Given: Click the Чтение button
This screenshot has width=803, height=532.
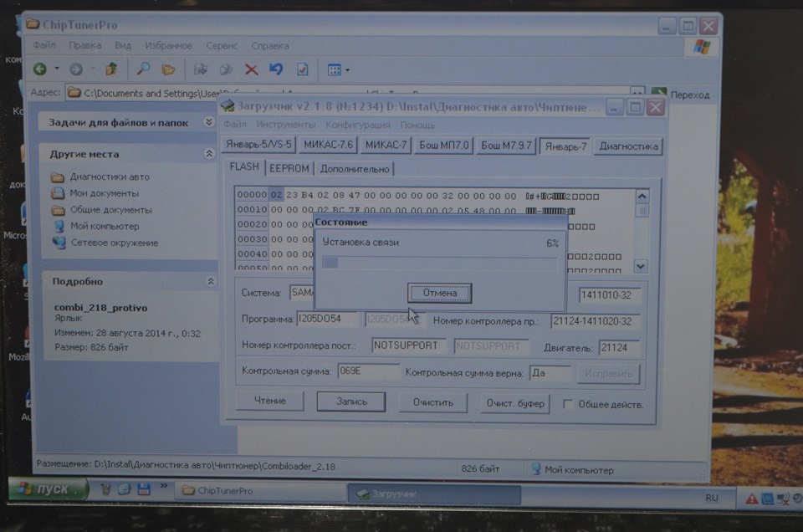Looking at the screenshot, I should click(270, 401).
